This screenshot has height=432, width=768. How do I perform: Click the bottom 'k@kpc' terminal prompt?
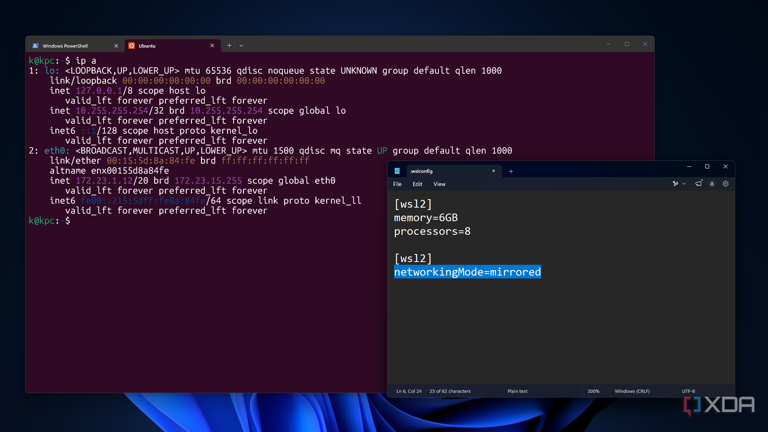tap(44, 221)
